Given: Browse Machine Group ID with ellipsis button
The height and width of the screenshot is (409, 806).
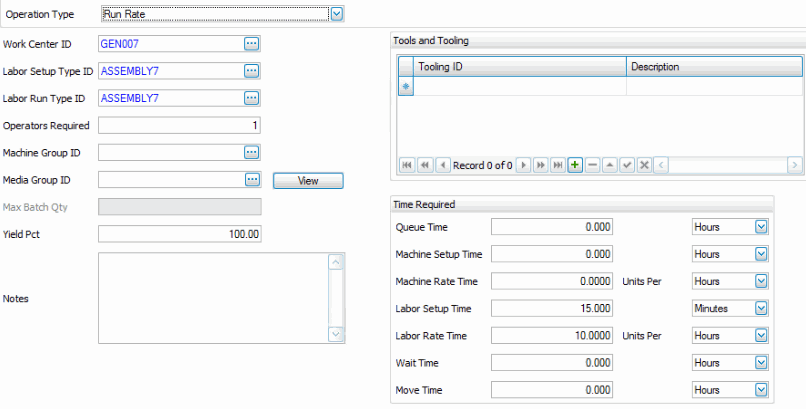Looking at the screenshot, I should [x=251, y=152].
